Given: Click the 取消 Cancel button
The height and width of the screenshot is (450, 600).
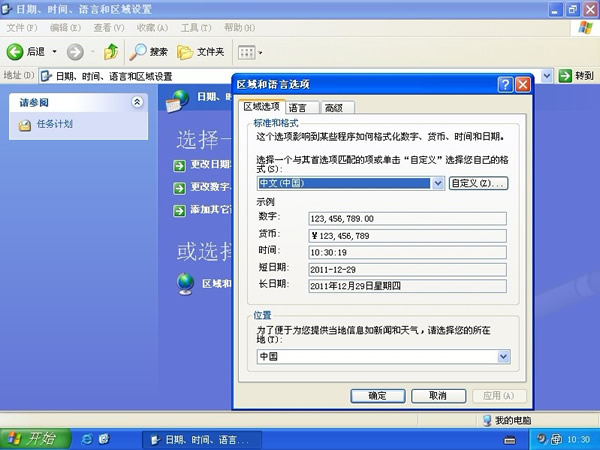Looking at the screenshot, I should [438, 396].
